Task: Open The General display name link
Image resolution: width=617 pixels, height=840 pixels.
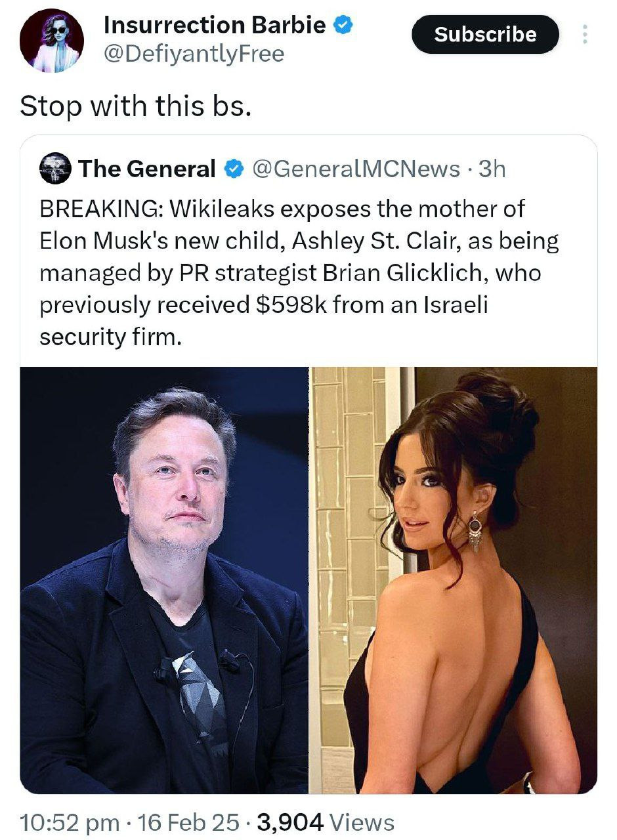Action: [147, 169]
